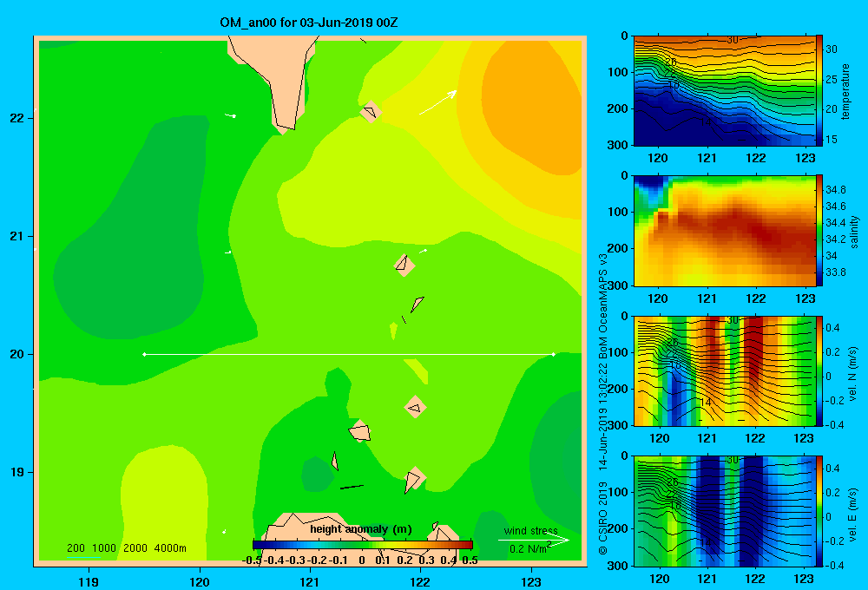The width and height of the screenshot is (868, 590).
Task: Click longitude '122' under the vel. E panel
Action: pos(755,579)
